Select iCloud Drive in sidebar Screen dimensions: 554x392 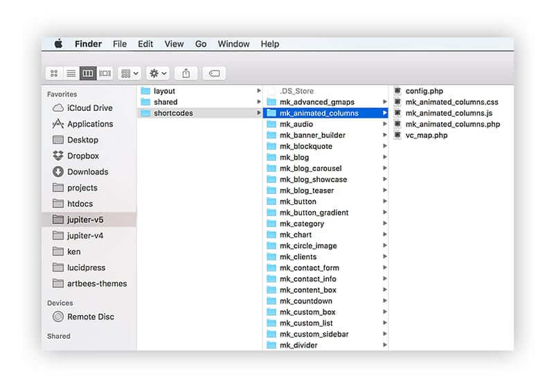(89, 108)
